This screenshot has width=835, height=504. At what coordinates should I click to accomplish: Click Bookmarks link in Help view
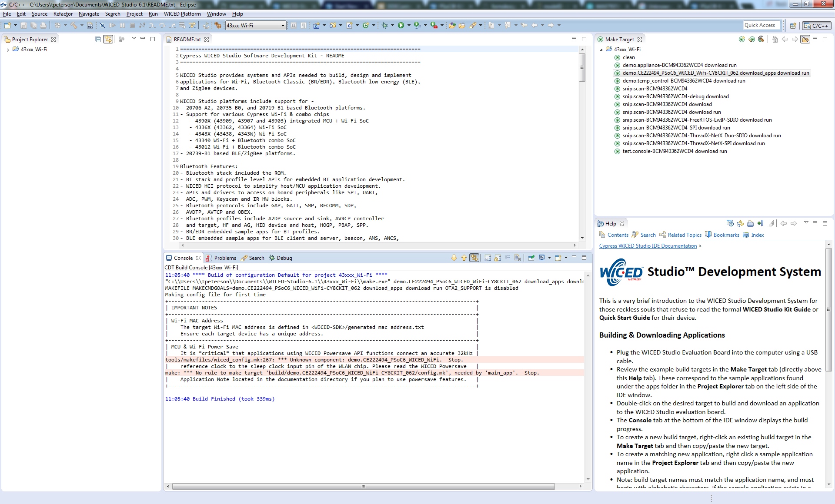[x=722, y=235]
